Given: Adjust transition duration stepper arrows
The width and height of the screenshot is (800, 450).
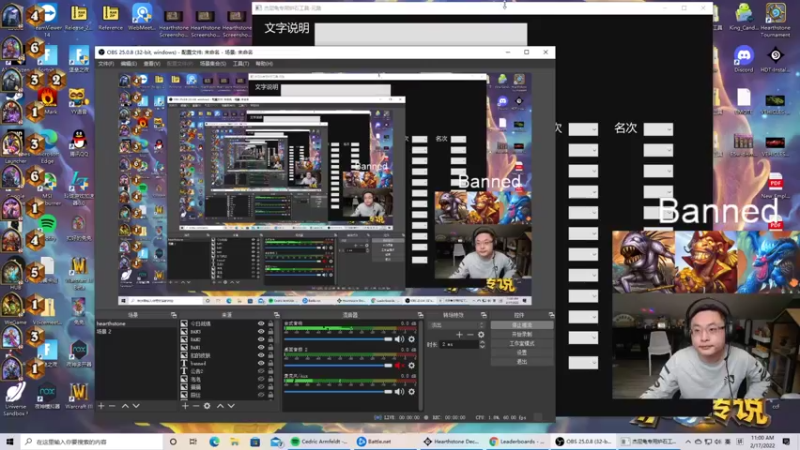Looking at the screenshot, I should coord(482,344).
